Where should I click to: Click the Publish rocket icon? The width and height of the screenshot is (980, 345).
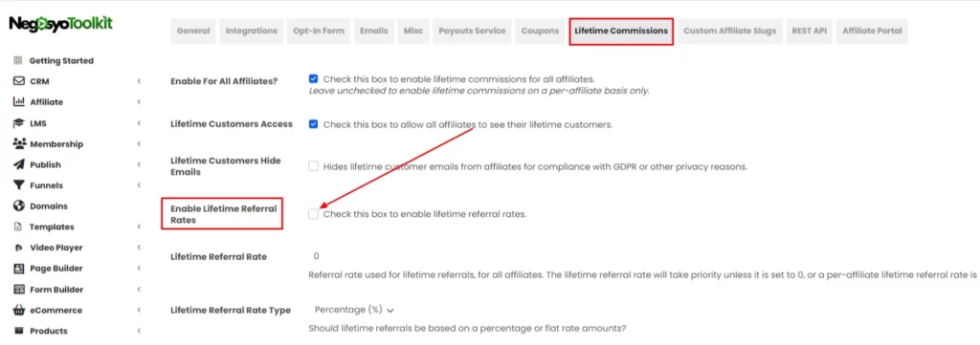(18, 164)
